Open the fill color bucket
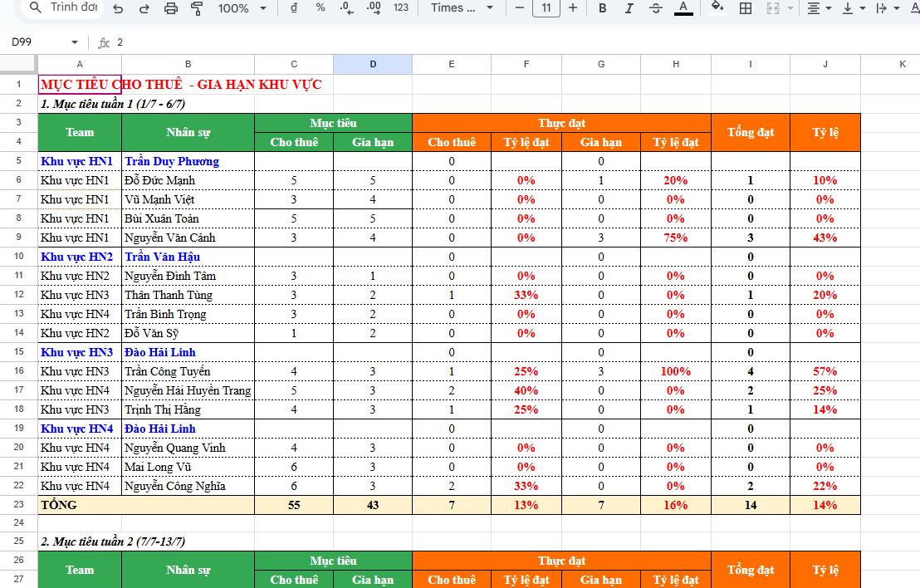This screenshot has height=588, width=920. [x=717, y=8]
